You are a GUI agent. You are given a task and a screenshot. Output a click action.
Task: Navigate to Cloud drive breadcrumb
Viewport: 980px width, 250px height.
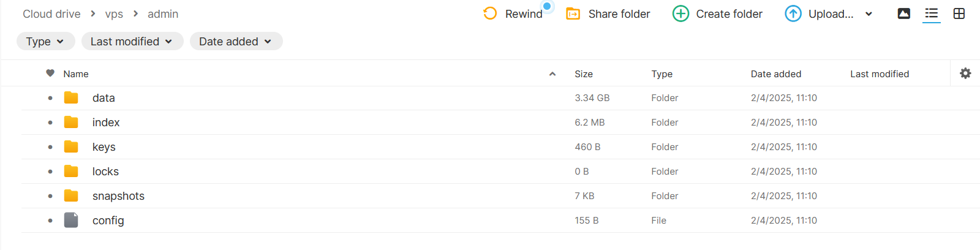pyautogui.click(x=51, y=13)
